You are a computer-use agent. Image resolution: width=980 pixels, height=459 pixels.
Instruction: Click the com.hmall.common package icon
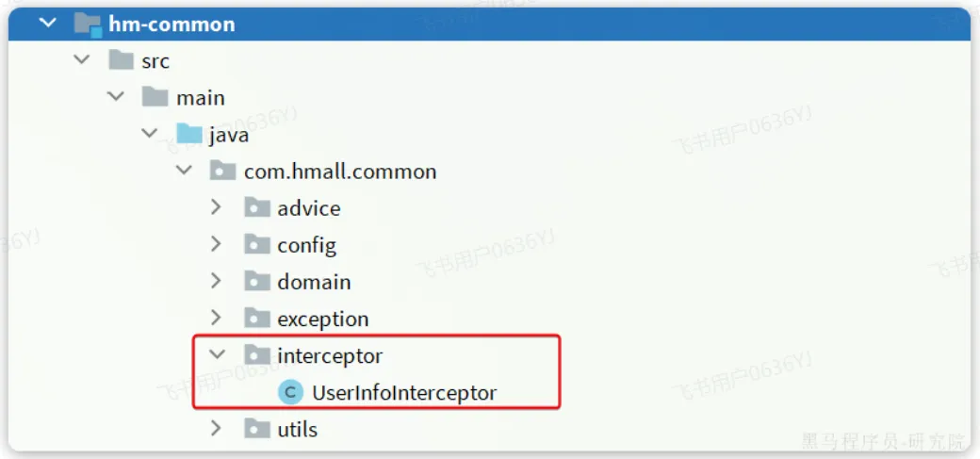click(x=222, y=172)
